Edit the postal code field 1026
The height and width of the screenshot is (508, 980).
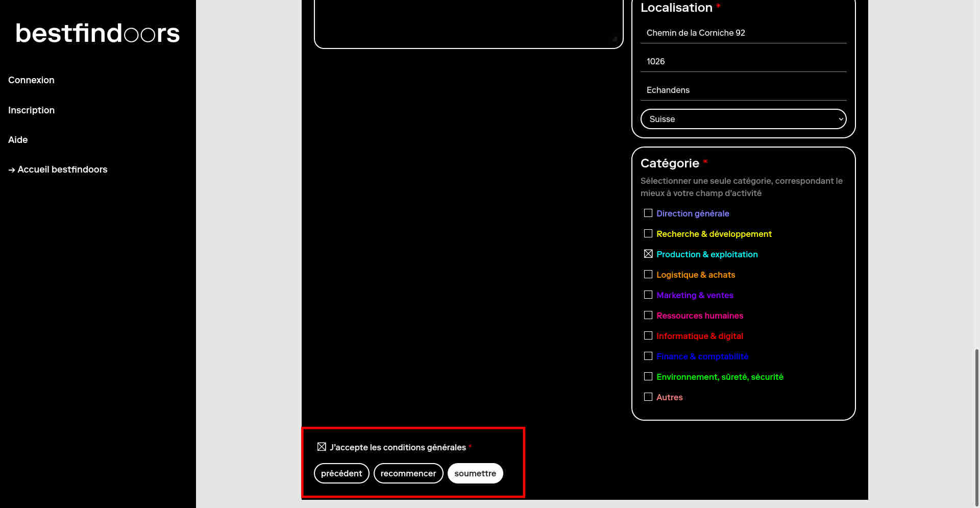click(743, 61)
